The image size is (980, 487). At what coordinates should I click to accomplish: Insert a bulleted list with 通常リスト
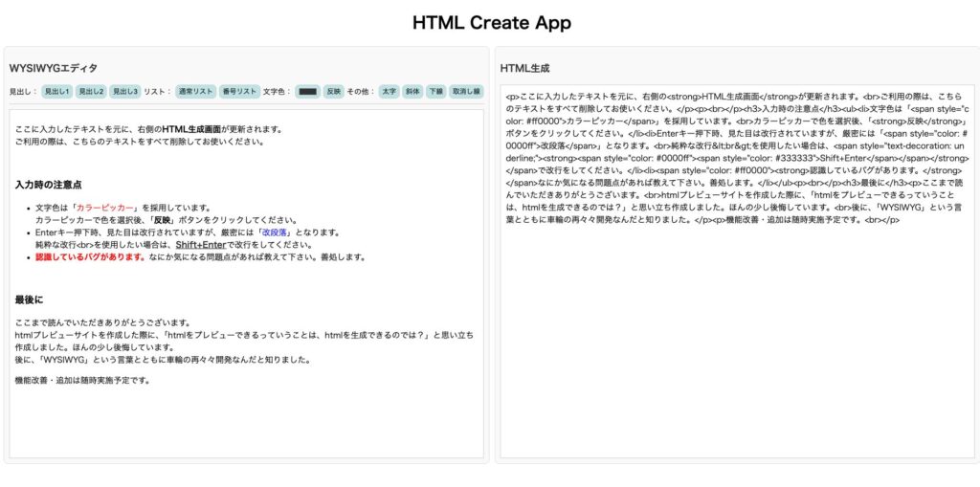[195, 91]
